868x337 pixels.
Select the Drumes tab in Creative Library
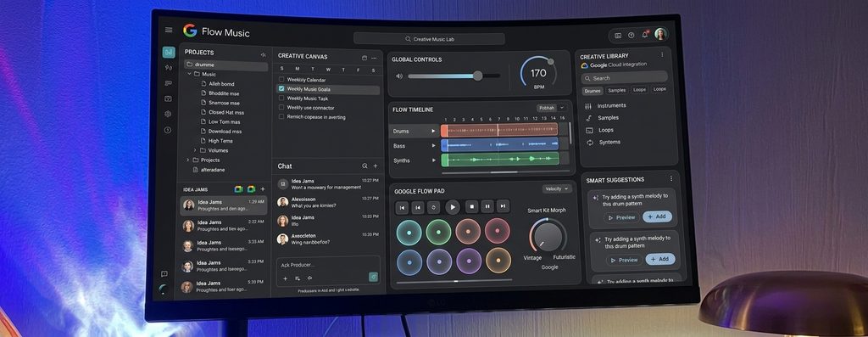click(x=593, y=90)
